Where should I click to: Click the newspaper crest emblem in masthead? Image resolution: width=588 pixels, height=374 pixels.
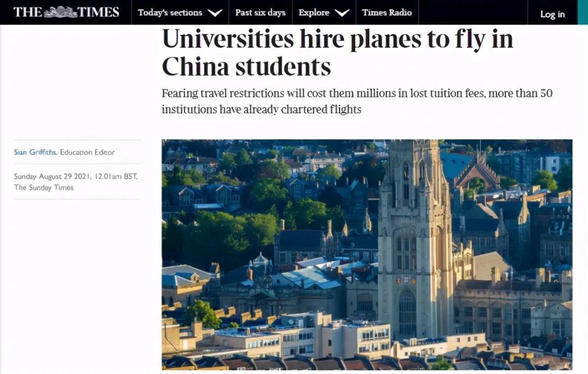click(62, 11)
